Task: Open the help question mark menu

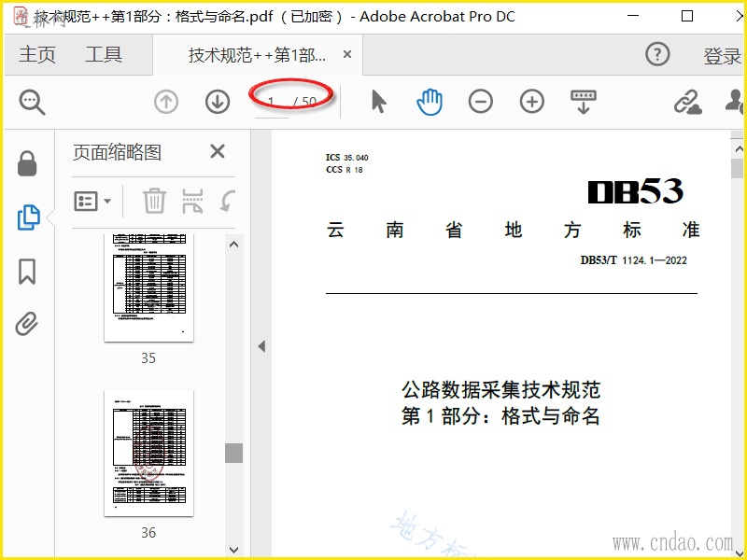Action: coord(657,54)
